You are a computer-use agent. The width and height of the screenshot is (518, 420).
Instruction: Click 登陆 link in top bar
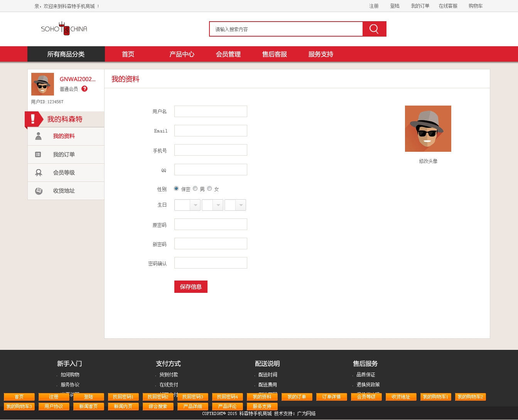point(395,6)
